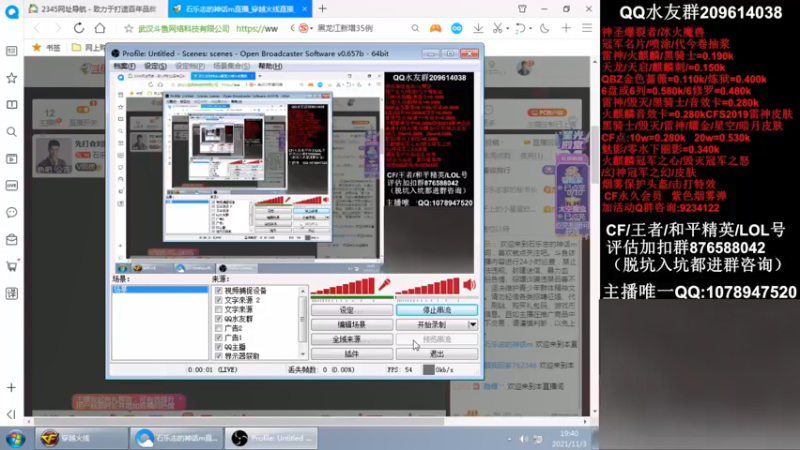This screenshot has height=450, width=800.
Task: Open the taskbar volume tray icon
Action: point(524,439)
